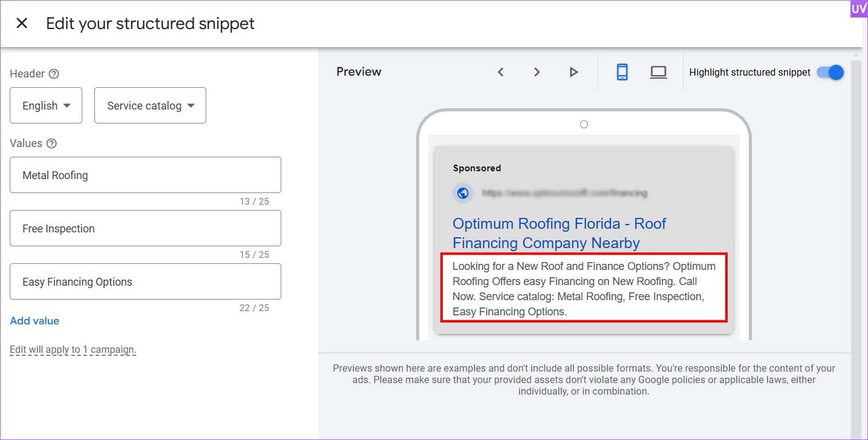This screenshot has width=868, height=440.
Task: Click the preview disclaimer text
Action: (x=584, y=379)
